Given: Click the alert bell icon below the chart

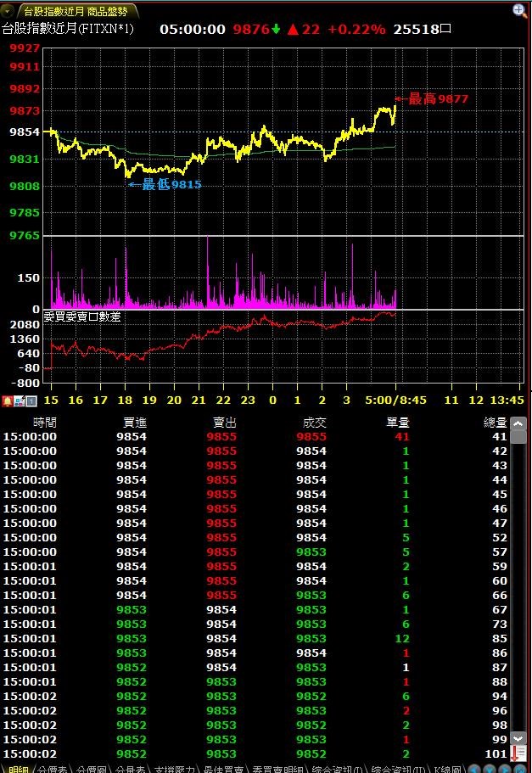Looking at the screenshot, I should (7, 401).
